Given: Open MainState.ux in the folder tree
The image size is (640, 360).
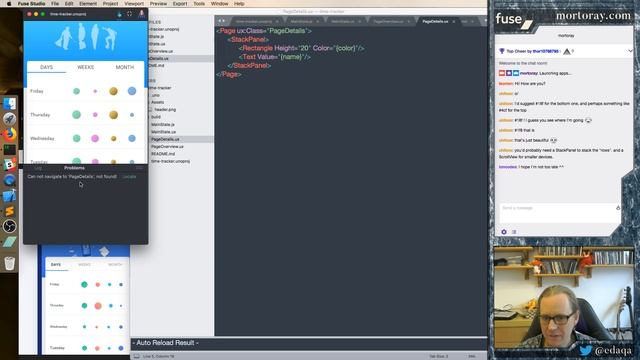Looking at the screenshot, I should (164, 132).
